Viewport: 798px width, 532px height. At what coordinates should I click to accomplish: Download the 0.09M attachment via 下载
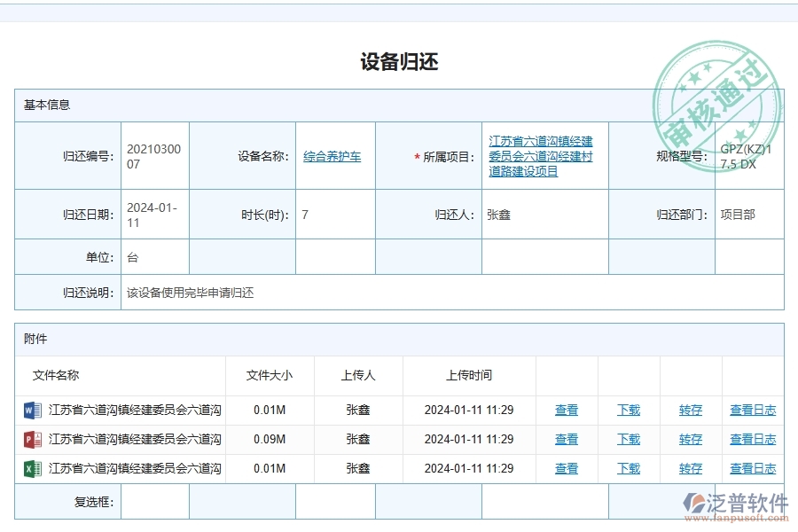628,439
